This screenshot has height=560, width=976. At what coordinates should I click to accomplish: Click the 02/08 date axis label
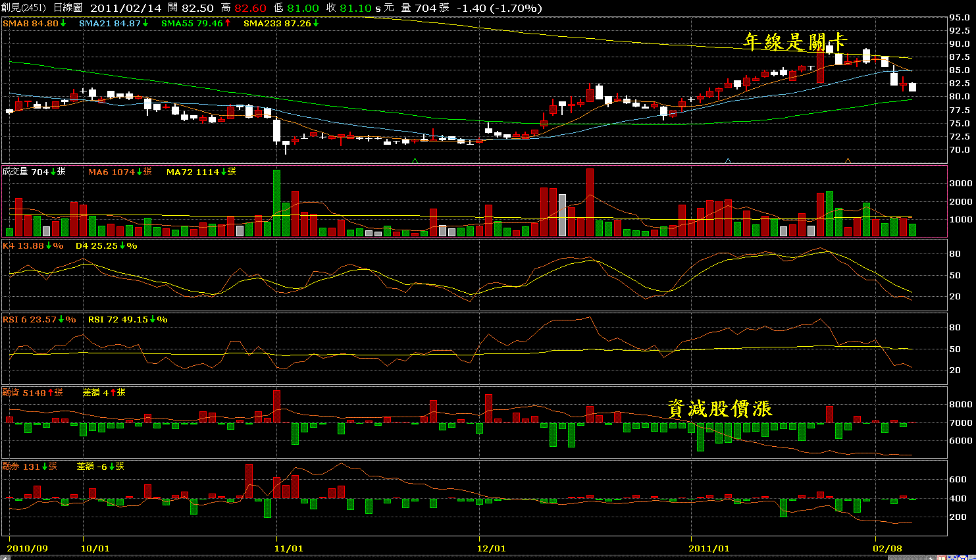click(x=888, y=548)
